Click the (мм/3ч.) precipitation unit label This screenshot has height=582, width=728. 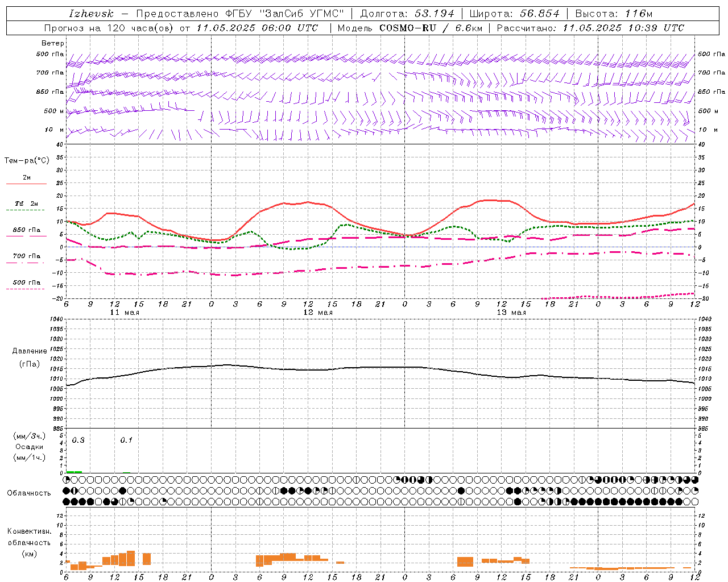[x=30, y=436]
